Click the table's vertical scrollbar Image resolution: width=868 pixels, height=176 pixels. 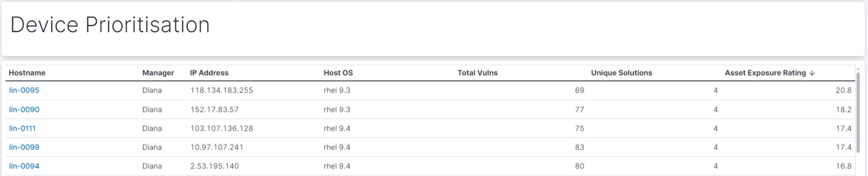[x=858, y=112]
